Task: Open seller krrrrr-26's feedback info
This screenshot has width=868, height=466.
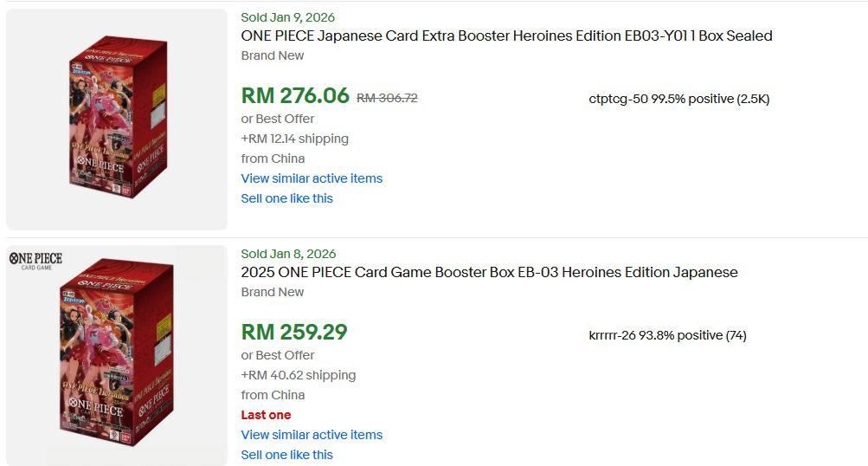Action: (x=667, y=335)
